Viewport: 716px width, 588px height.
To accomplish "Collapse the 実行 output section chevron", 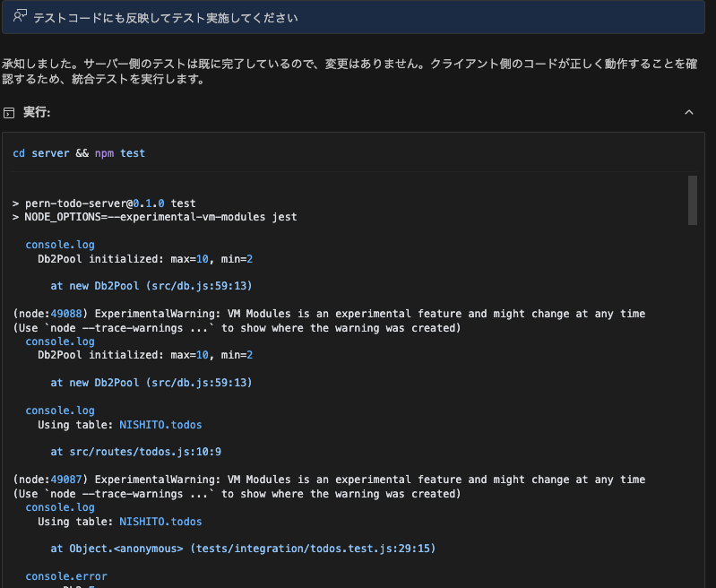I will pos(688,112).
